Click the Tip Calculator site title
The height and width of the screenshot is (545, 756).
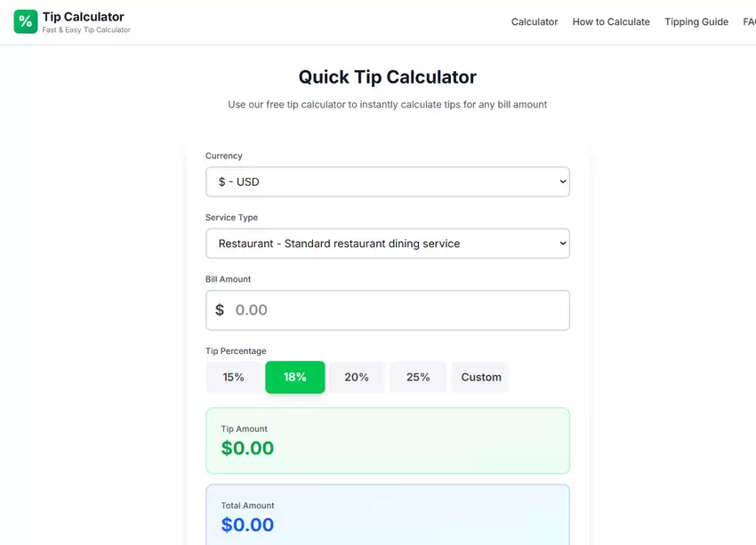[83, 17]
